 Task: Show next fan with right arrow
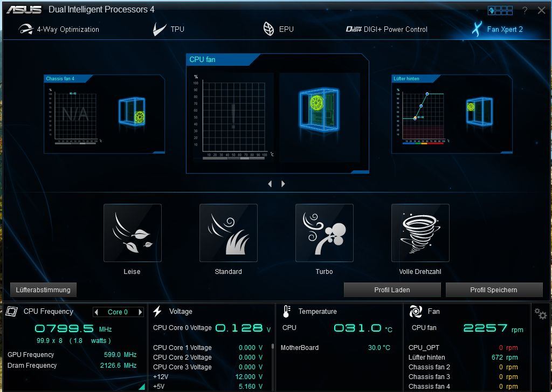pyautogui.click(x=283, y=184)
